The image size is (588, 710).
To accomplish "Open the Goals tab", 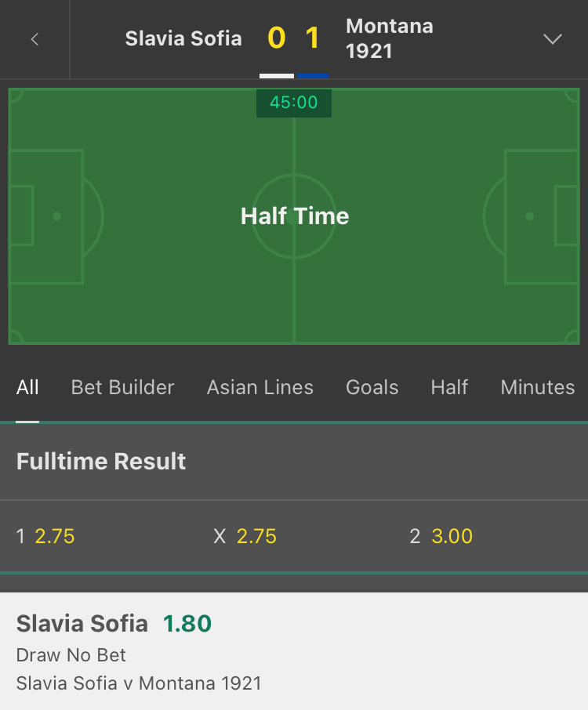I will pyautogui.click(x=372, y=388).
